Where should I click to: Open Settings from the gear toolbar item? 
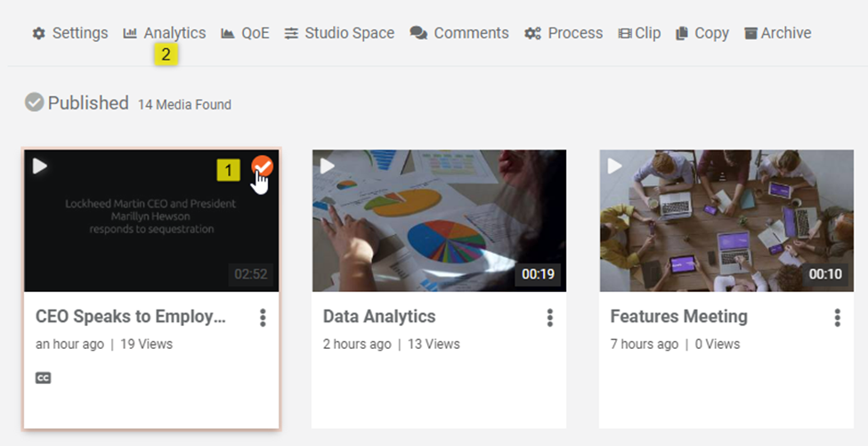tap(70, 33)
